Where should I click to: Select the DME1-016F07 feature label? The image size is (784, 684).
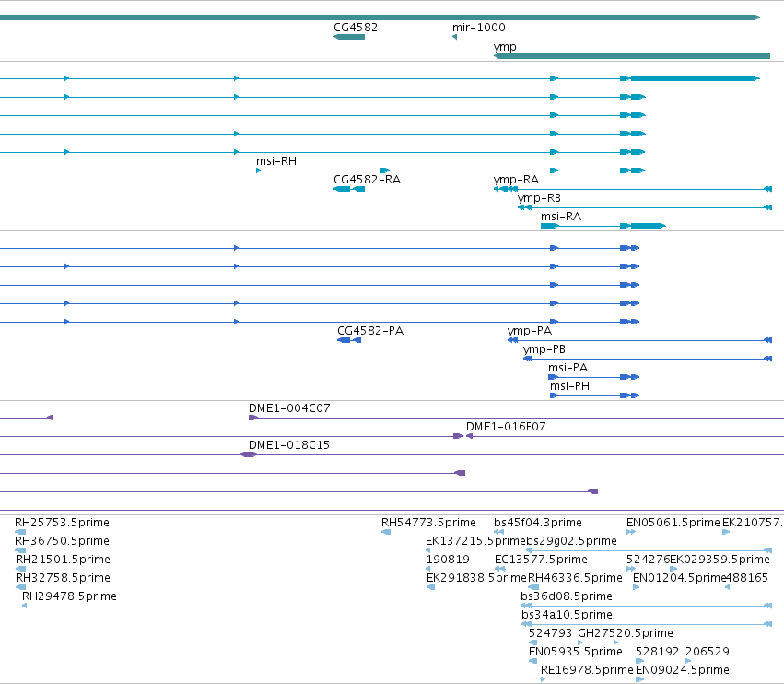pos(506,427)
